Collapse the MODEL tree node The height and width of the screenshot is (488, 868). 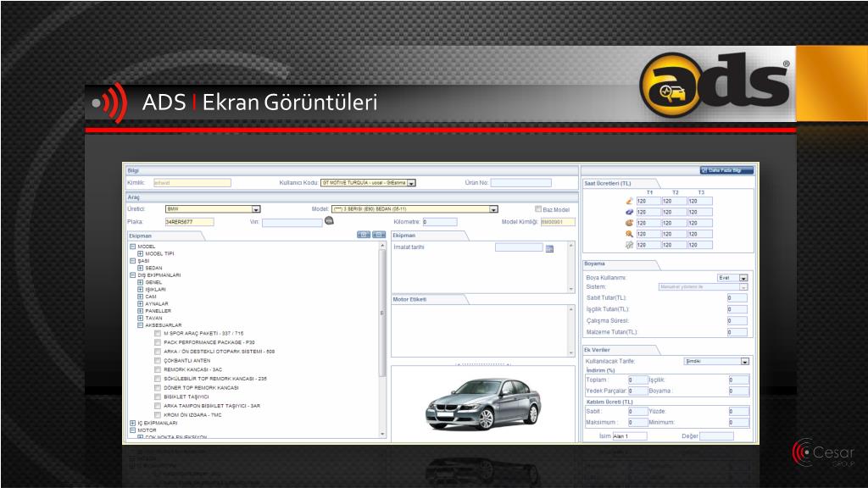[133, 247]
